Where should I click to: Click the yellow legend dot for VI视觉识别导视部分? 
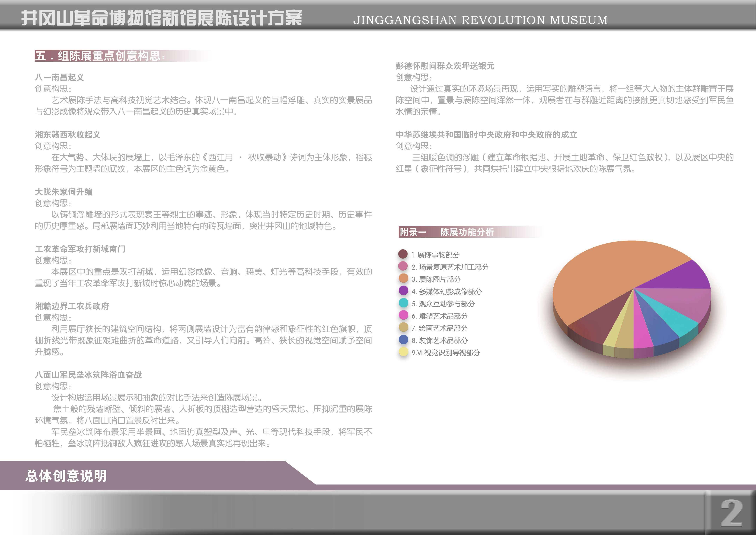pyautogui.click(x=403, y=351)
